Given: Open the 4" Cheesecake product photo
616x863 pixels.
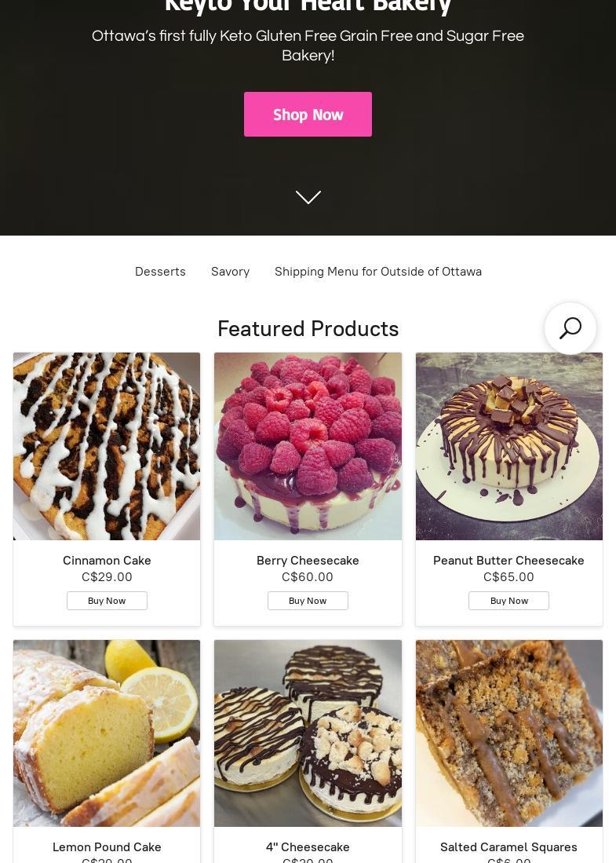Looking at the screenshot, I should point(308,733).
